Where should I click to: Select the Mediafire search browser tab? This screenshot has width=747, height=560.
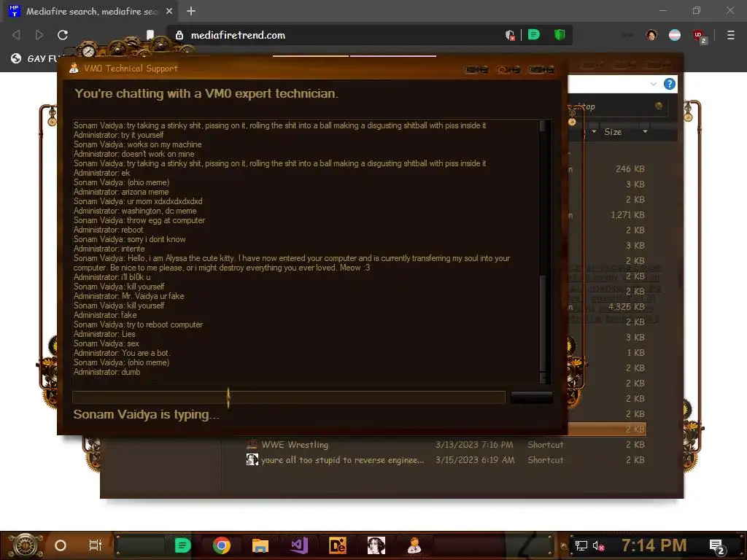pos(91,12)
